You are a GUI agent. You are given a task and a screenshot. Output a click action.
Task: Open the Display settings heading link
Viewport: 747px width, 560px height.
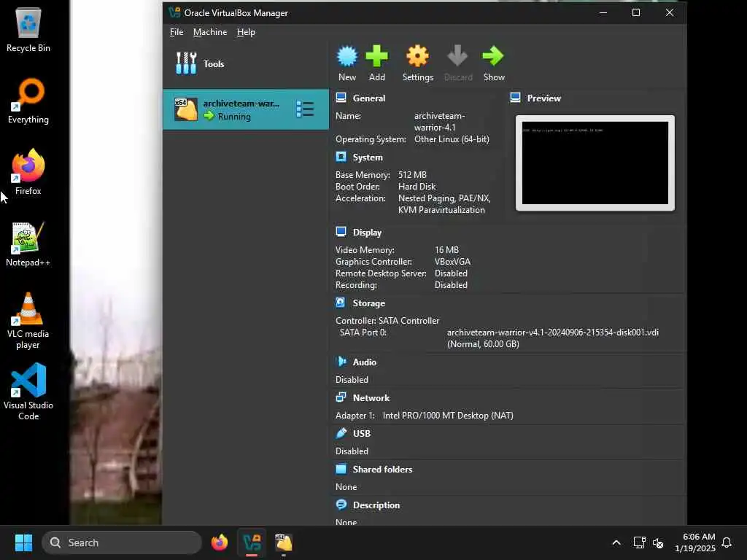click(367, 233)
